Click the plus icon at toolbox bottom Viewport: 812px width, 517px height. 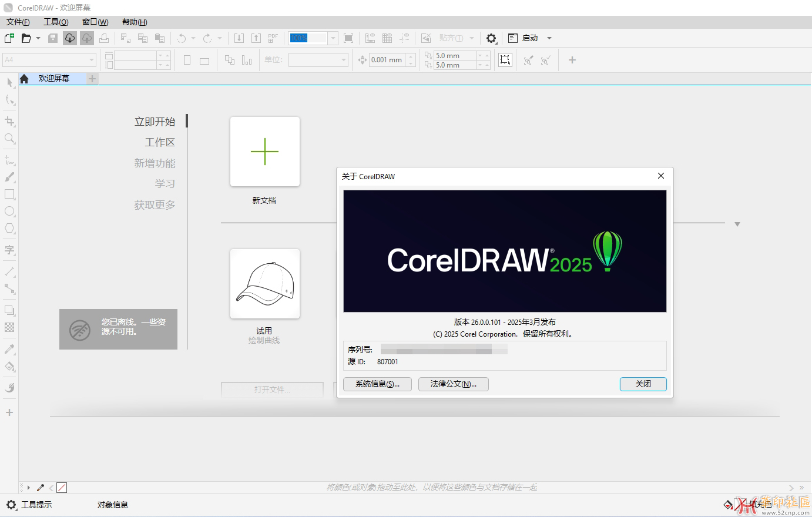point(9,412)
